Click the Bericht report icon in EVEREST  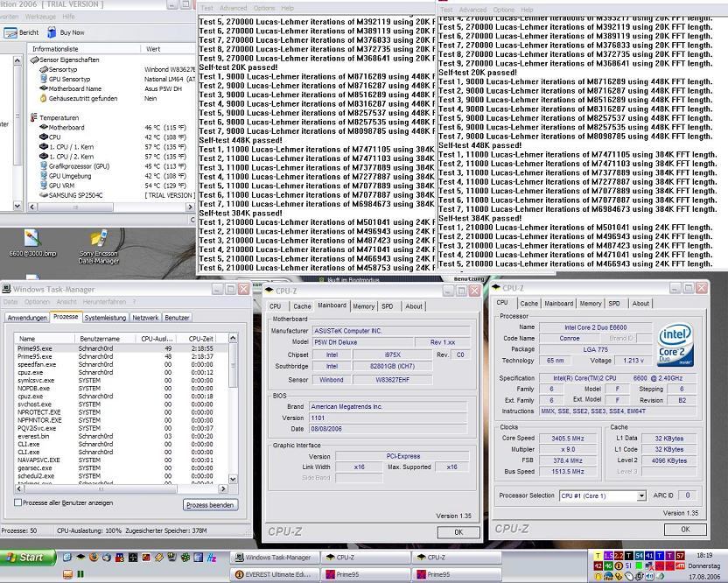pos(10,32)
